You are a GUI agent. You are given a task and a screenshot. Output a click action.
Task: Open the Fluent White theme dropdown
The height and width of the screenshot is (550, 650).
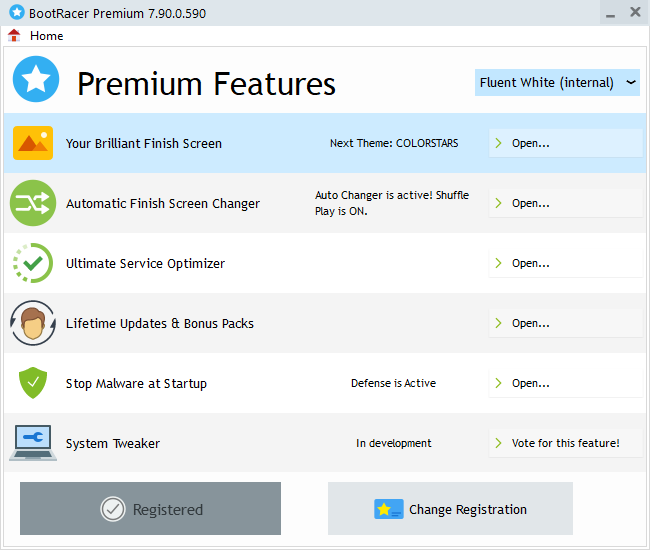(557, 82)
